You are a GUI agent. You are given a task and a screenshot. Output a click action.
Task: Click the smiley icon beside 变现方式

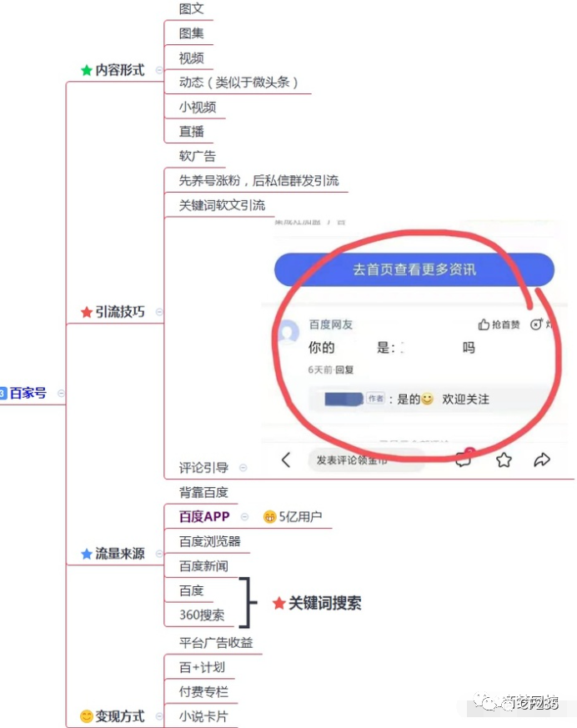(87, 716)
